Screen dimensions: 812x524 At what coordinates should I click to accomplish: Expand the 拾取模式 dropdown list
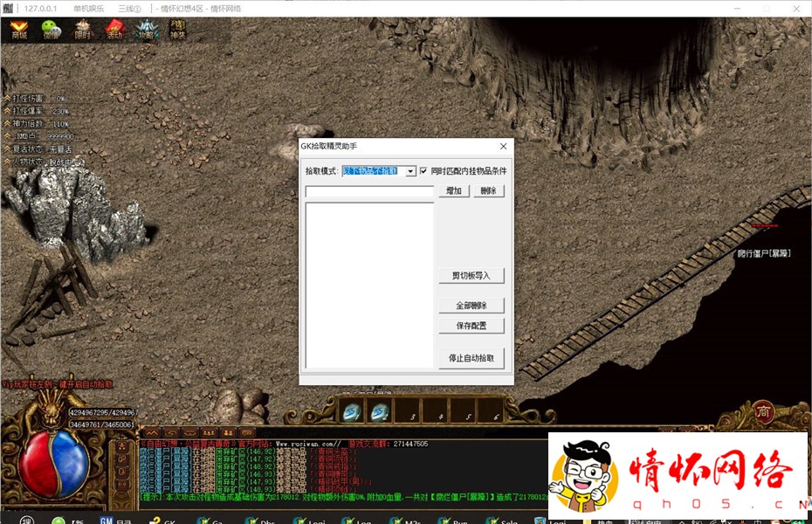(x=410, y=171)
